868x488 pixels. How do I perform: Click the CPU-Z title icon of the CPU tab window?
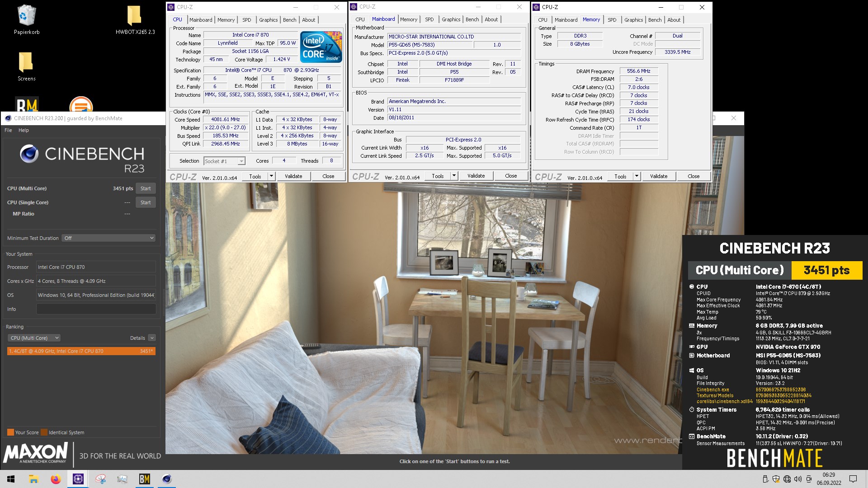[171, 7]
